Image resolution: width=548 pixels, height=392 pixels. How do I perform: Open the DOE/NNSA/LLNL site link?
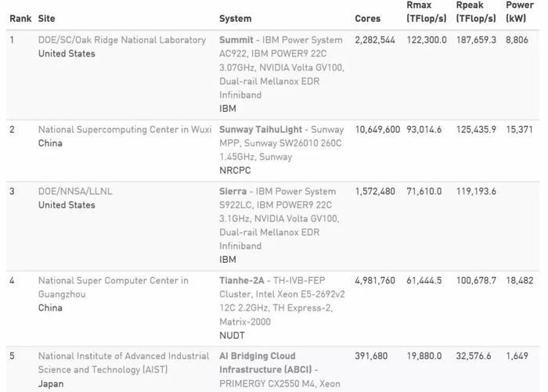(x=77, y=191)
